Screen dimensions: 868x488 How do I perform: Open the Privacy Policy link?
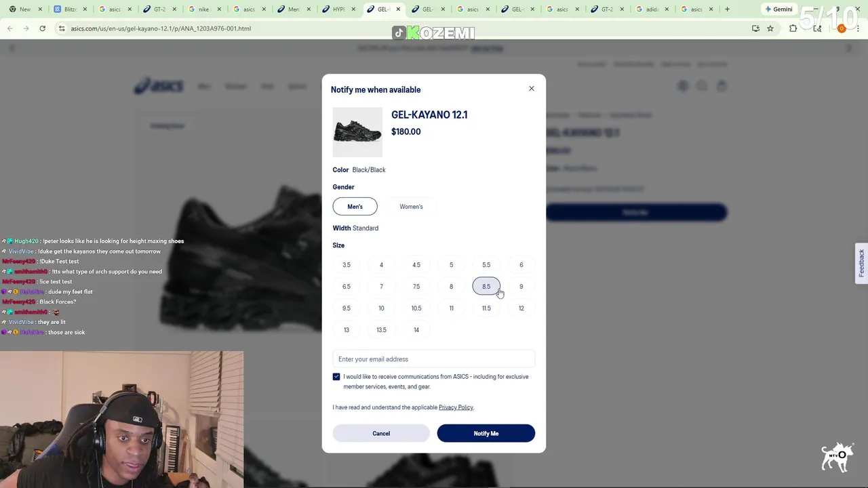[456, 407]
